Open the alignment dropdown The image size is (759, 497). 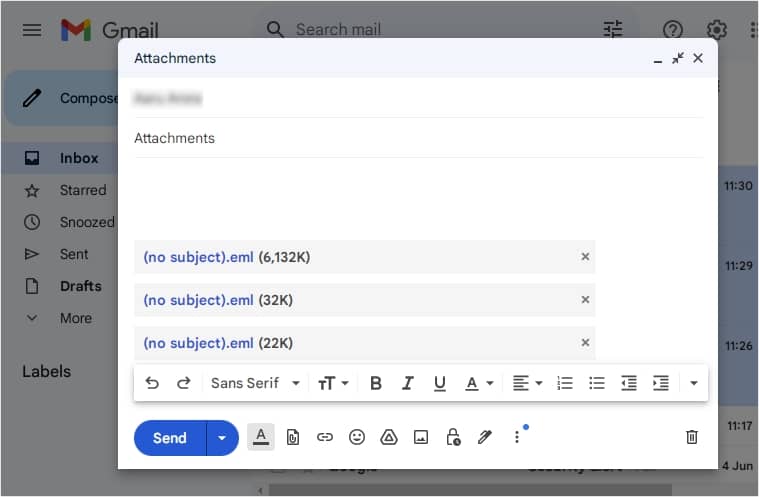point(527,383)
